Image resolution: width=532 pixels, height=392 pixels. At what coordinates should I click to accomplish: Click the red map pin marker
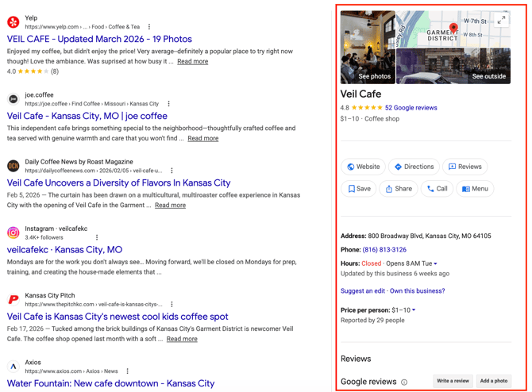(453, 28)
